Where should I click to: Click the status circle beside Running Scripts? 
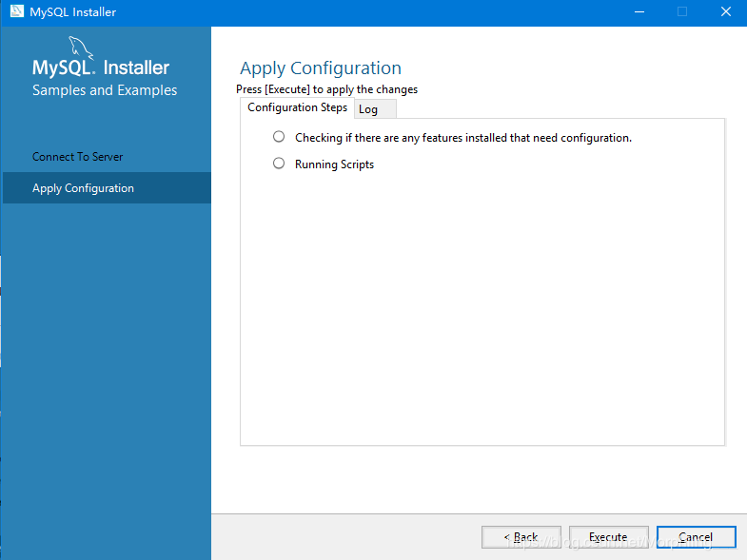click(279, 164)
